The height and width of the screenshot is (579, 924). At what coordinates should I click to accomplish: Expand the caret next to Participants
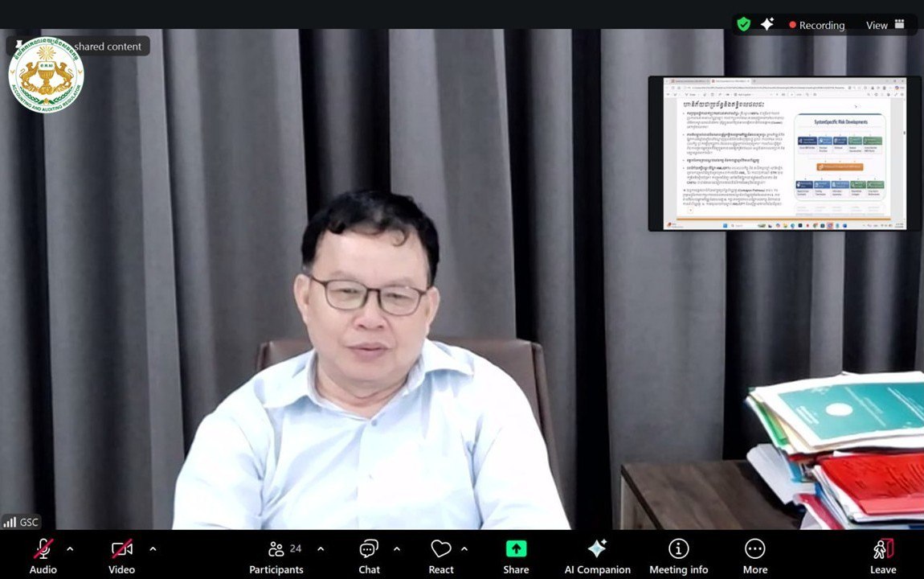pyautogui.click(x=321, y=549)
